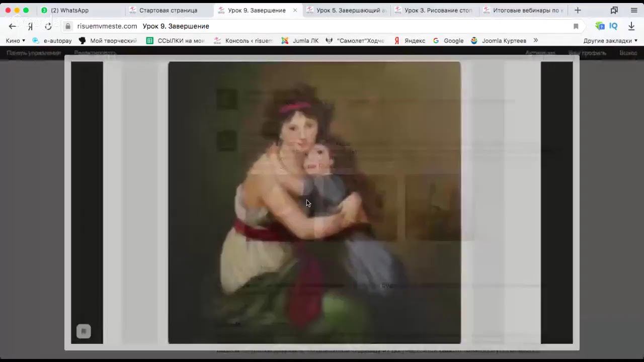644x362 pixels.
Task: Open the 'Jumla ЛК' bookmark
Action: click(300, 41)
